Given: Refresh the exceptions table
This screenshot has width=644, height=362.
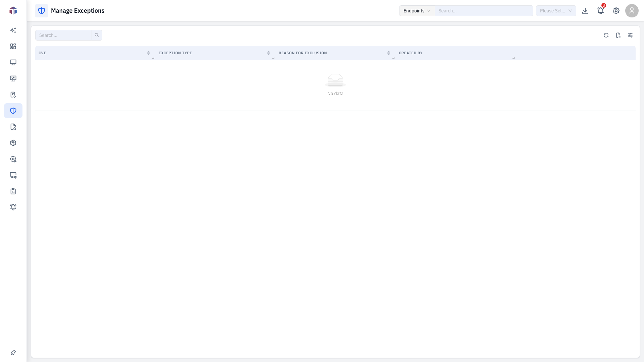Looking at the screenshot, I should pyautogui.click(x=606, y=35).
